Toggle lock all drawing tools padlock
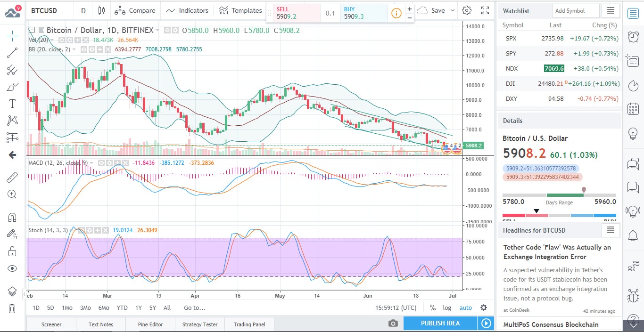This screenshot has width=644, height=332. [12, 251]
